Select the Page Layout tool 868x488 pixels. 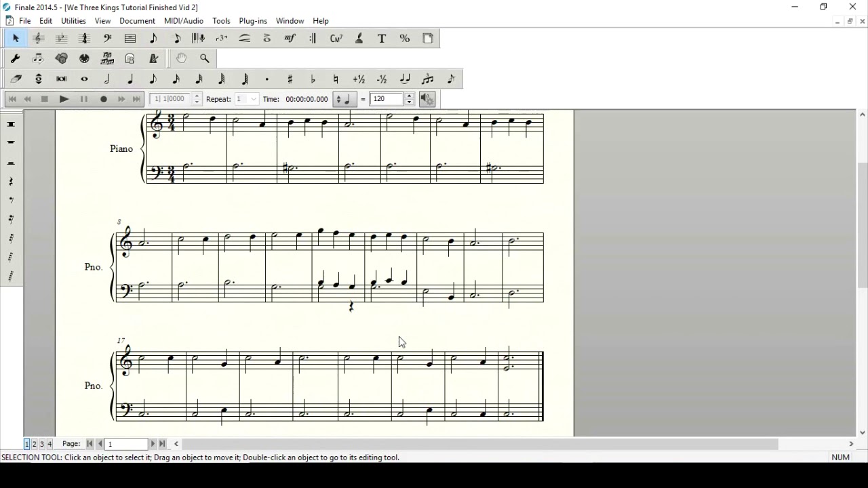(x=428, y=39)
